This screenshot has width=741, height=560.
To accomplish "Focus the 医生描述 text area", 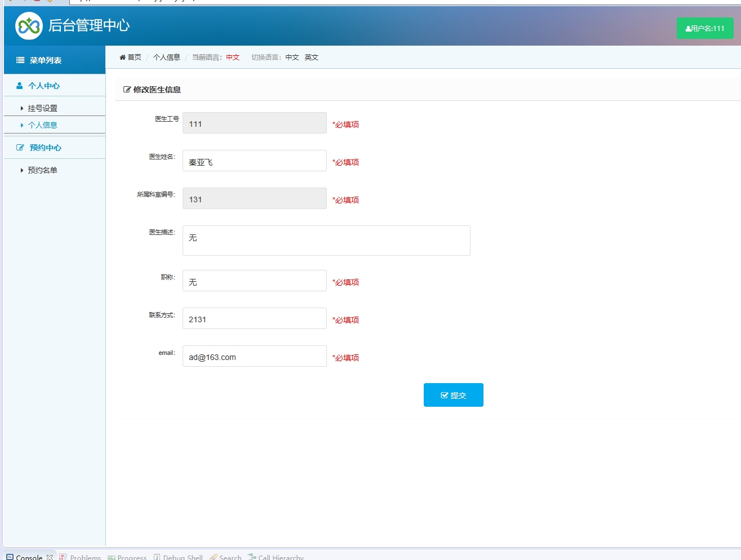I will [x=326, y=241].
